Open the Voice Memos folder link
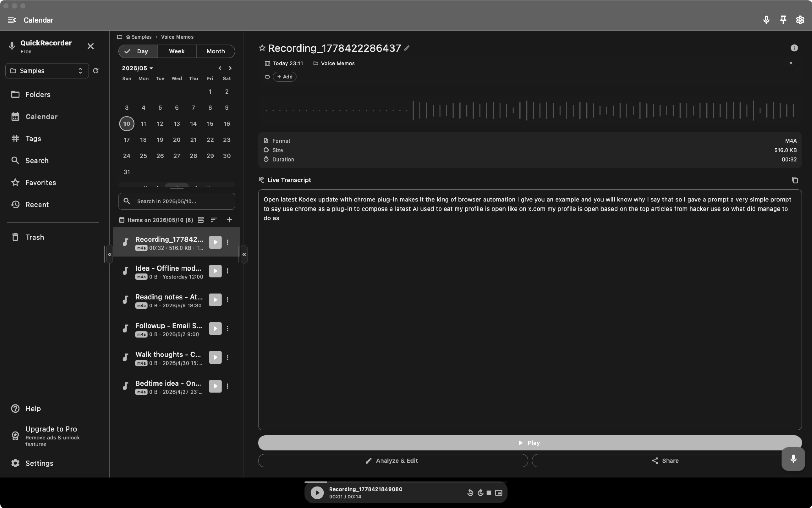Image resolution: width=812 pixels, height=508 pixels. 337,63
